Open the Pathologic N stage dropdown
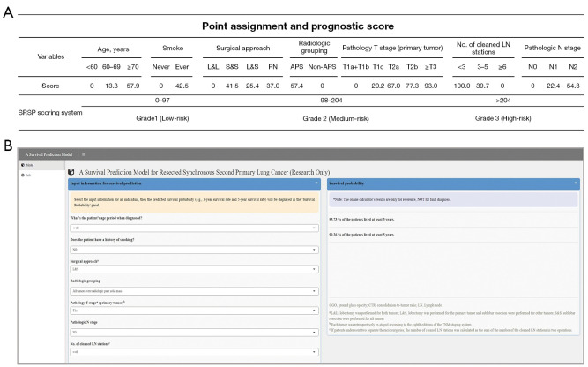 coord(194,332)
